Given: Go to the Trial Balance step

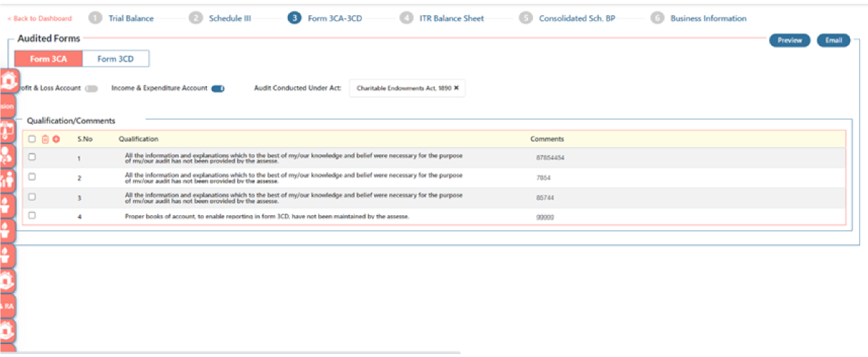Looking at the screenshot, I should click(131, 18).
